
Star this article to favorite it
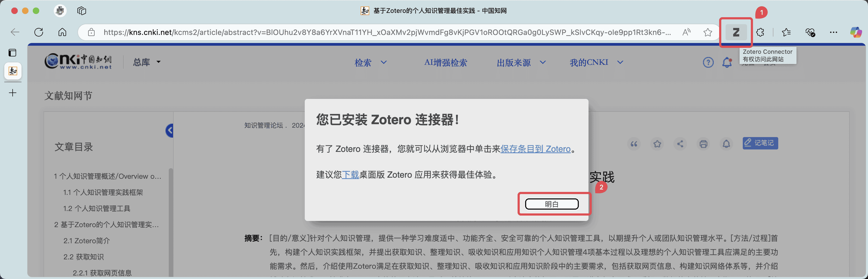657,144
